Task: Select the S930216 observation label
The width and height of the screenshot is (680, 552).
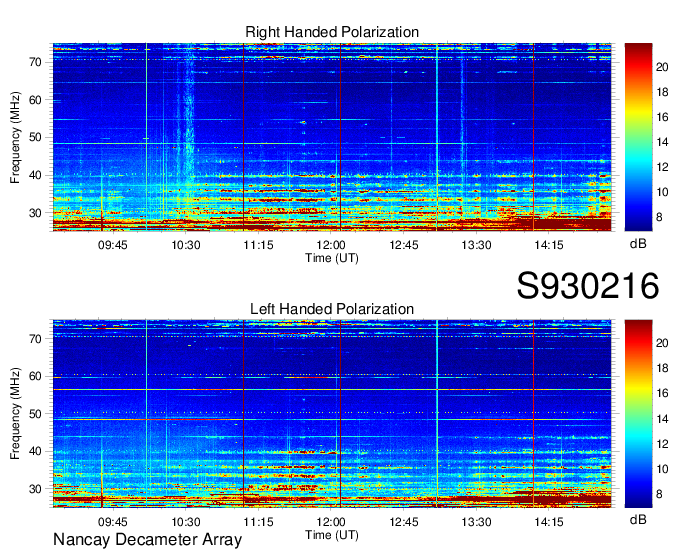Action: click(588, 286)
